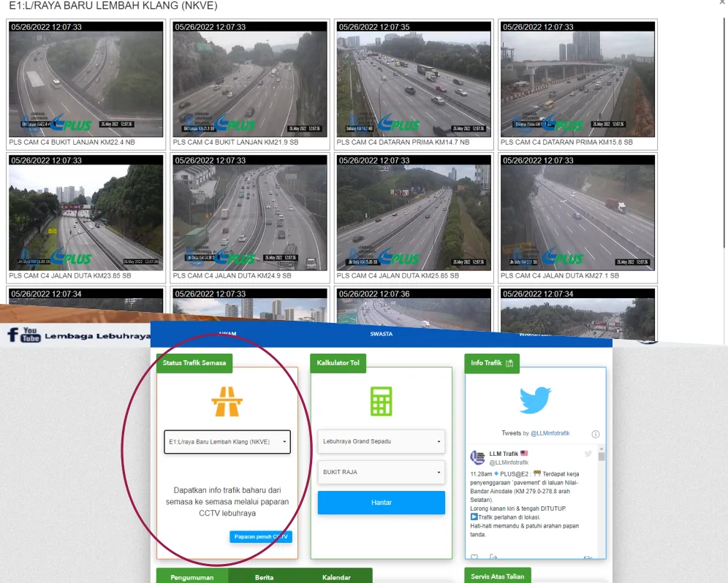This screenshot has width=728, height=583.
Task: Open the E1 NKVE highway dropdown
Action: coord(227,441)
